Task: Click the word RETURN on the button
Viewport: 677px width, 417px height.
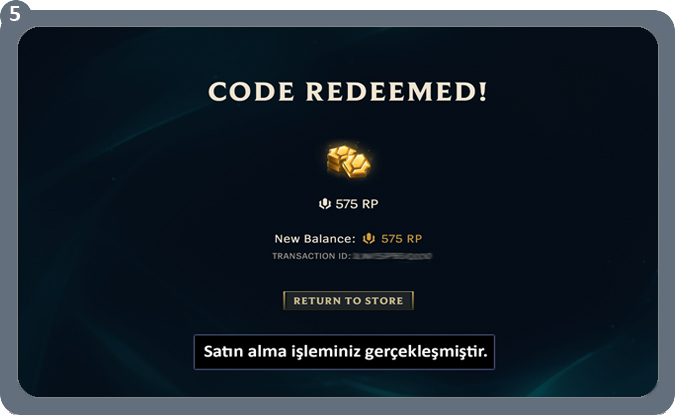Action: point(317,301)
